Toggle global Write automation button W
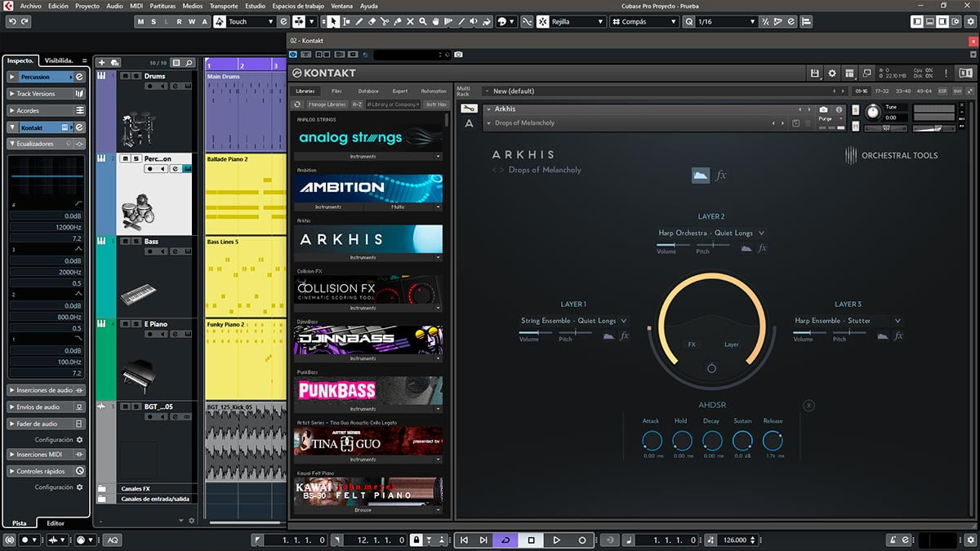Viewport: 980px width, 551px height. tap(192, 22)
